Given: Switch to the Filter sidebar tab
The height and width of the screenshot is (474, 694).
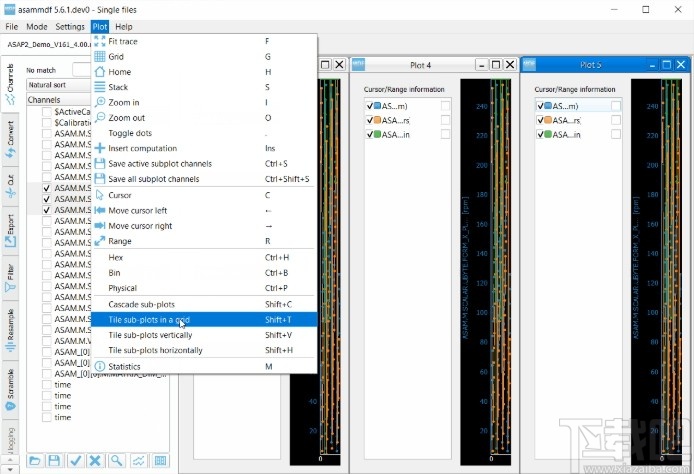Looking at the screenshot, I should (x=10, y=278).
